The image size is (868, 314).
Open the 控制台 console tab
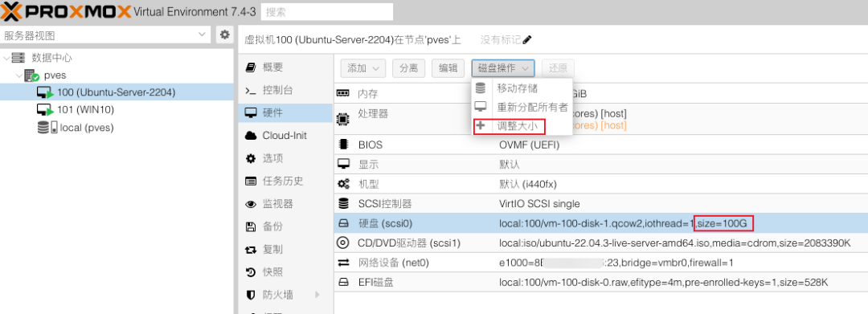(x=285, y=90)
